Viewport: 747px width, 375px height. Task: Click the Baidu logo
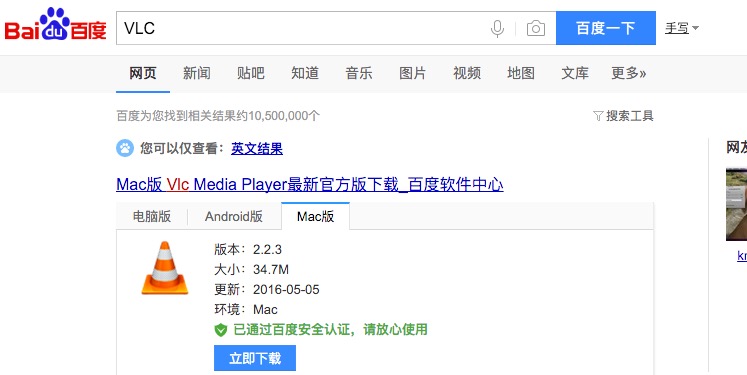coord(55,24)
